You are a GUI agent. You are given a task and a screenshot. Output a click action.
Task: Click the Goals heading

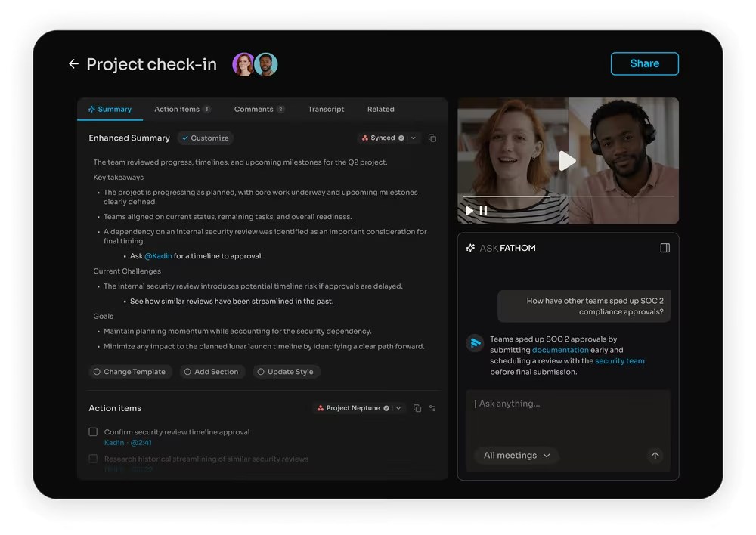pos(103,316)
